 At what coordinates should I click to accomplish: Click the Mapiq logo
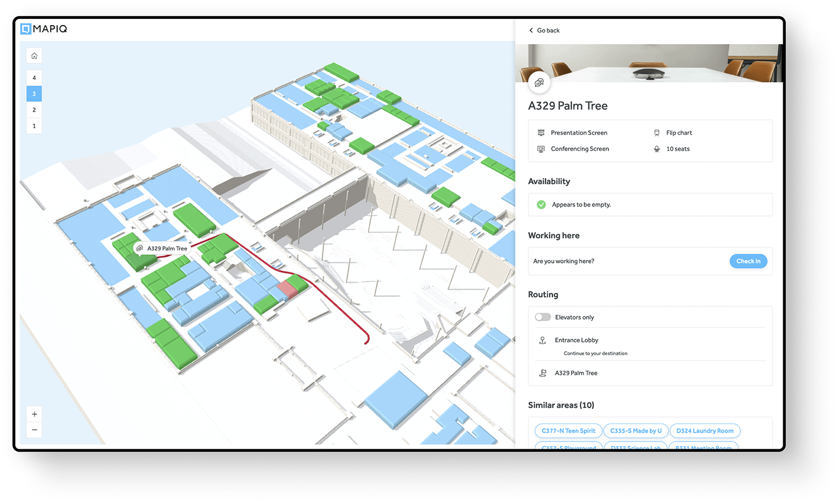point(44,28)
